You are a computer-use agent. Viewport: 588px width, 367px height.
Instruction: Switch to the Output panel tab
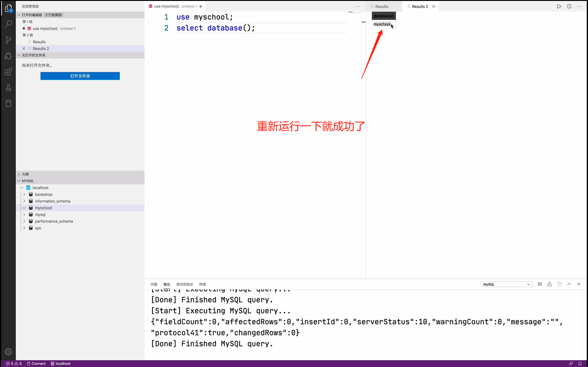point(167,284)
